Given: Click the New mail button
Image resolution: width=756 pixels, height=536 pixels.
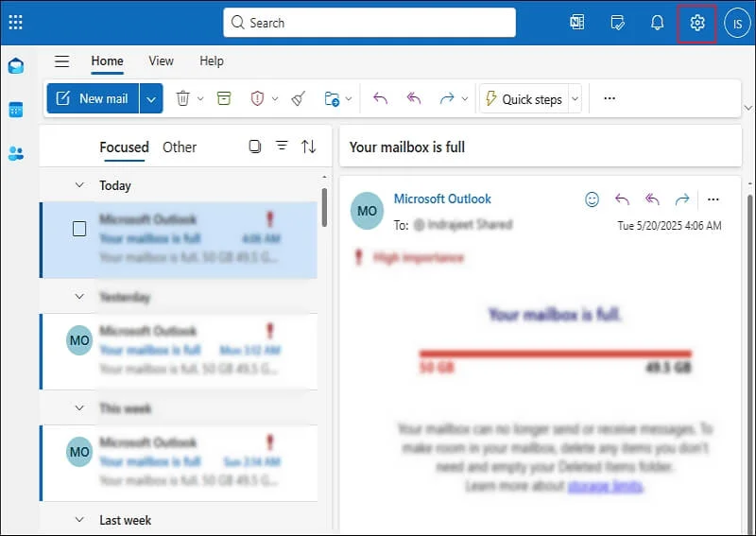Looking at the screenshot, I should pos(93,98).
